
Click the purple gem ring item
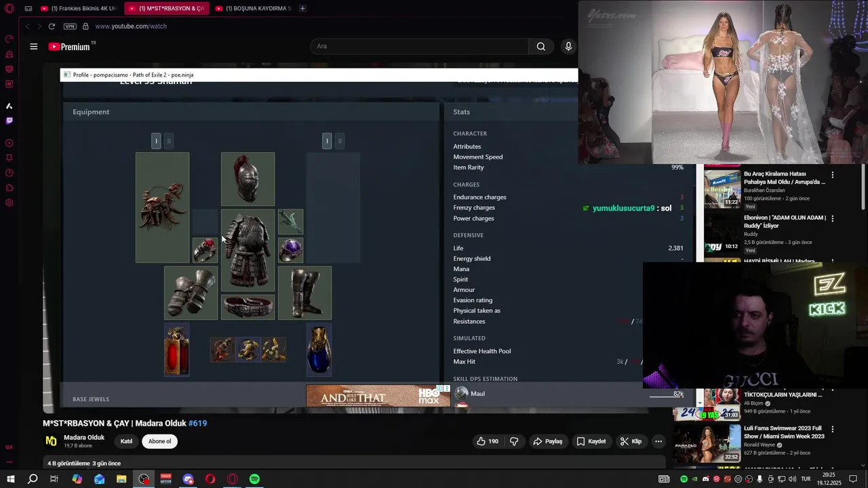pyautogui.click(x=290, y=250)
